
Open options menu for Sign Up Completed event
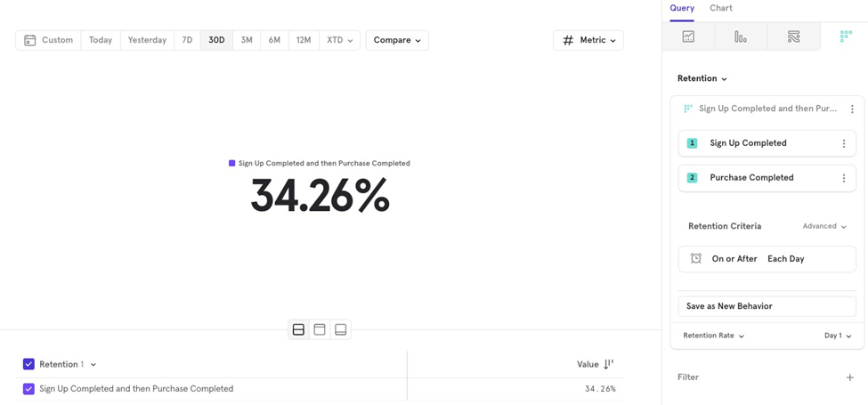[x=844, y=143]
